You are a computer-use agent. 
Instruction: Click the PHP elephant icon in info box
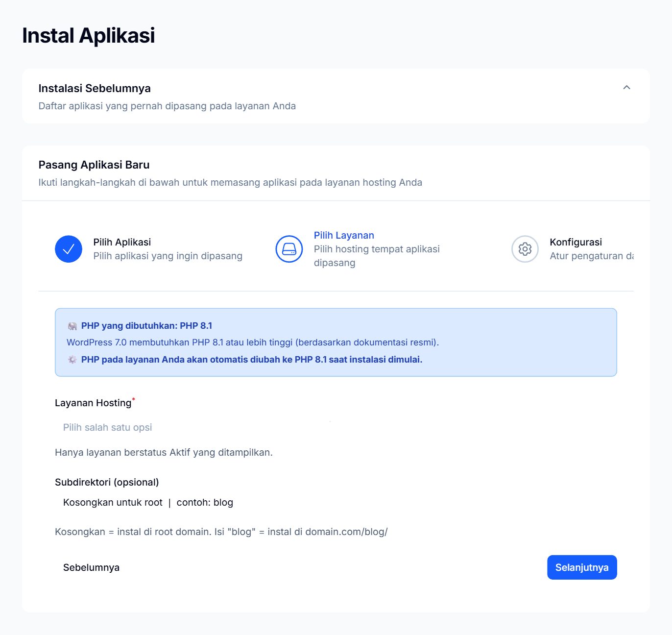[72, 326]
